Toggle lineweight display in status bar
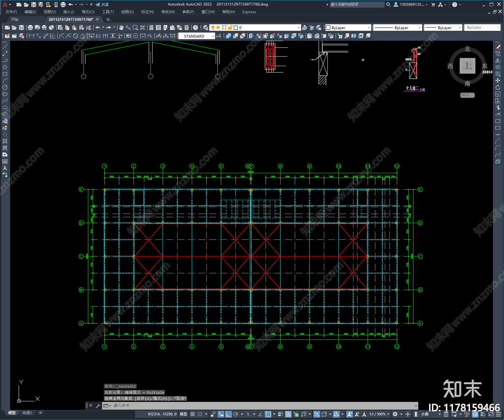 tap(280, 414)
